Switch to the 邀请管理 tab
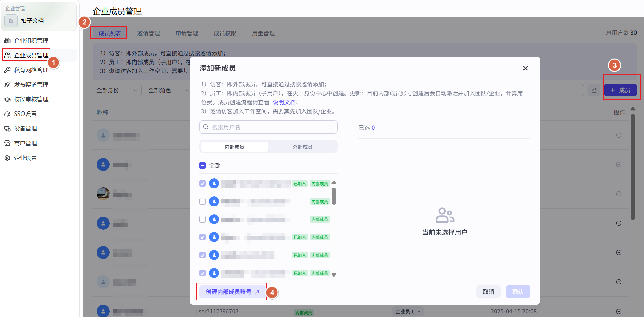 point(148,33)
